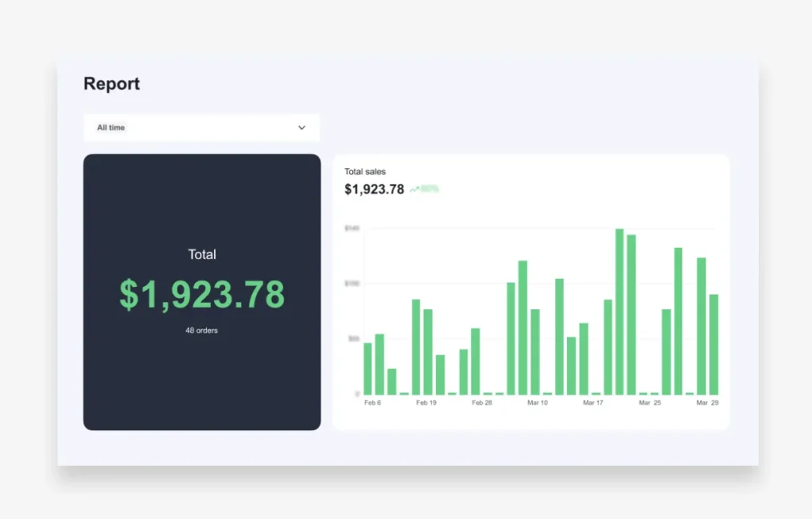Screen dimensions: 812x519
Task: Select the first bar above Feb 6
Action: tap(368, 368)
